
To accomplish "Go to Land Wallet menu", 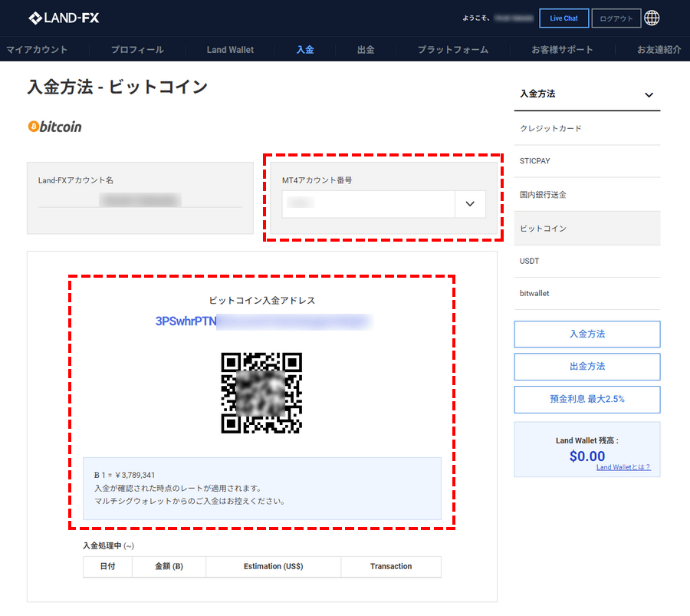I will click(x=230, y=50).
